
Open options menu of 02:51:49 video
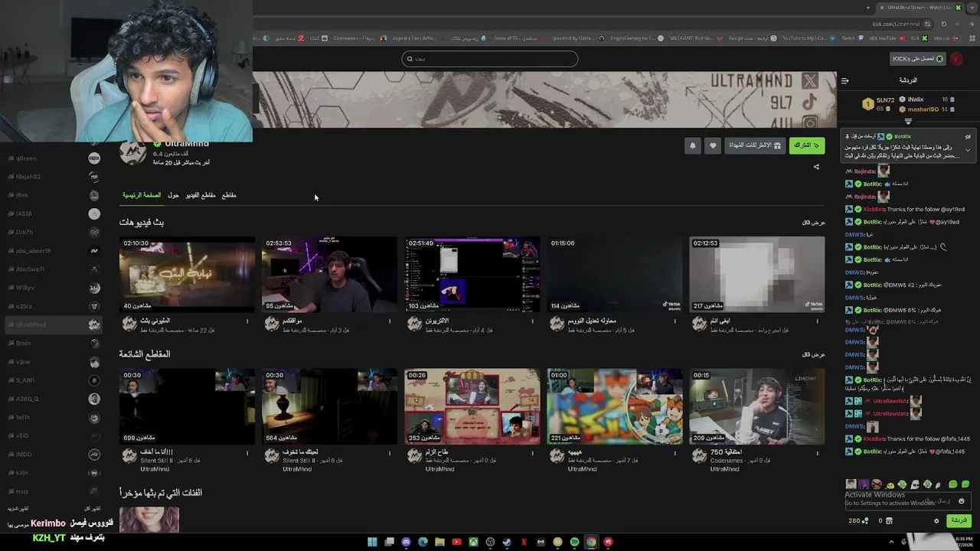532,321
